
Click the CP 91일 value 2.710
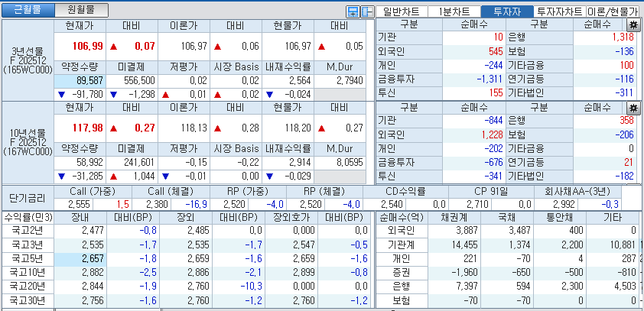[476, 204]
